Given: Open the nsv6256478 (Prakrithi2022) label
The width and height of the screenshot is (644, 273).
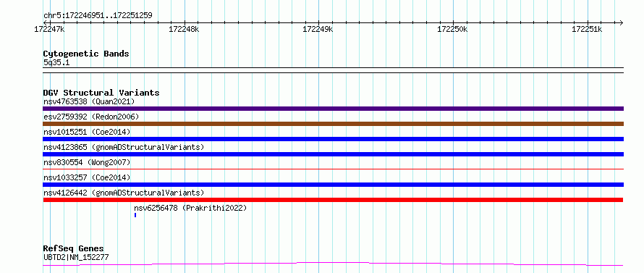Looking at the screenshot, I should coord(190,208).
